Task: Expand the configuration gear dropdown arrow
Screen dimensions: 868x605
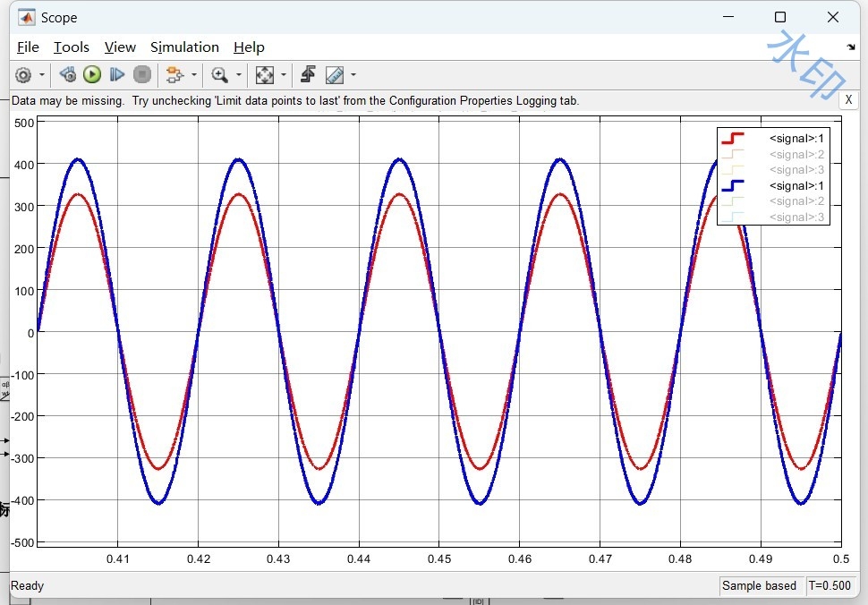Action: coord(41,74)
